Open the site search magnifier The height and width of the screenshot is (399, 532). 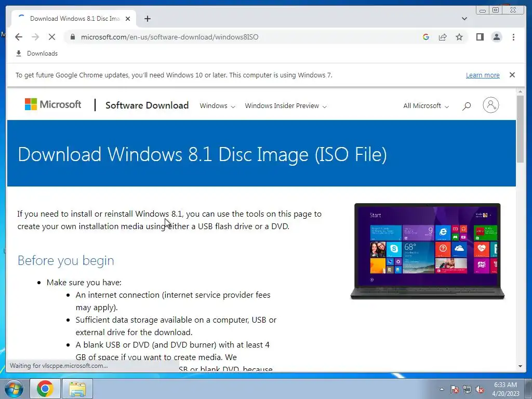coord(467,106)
